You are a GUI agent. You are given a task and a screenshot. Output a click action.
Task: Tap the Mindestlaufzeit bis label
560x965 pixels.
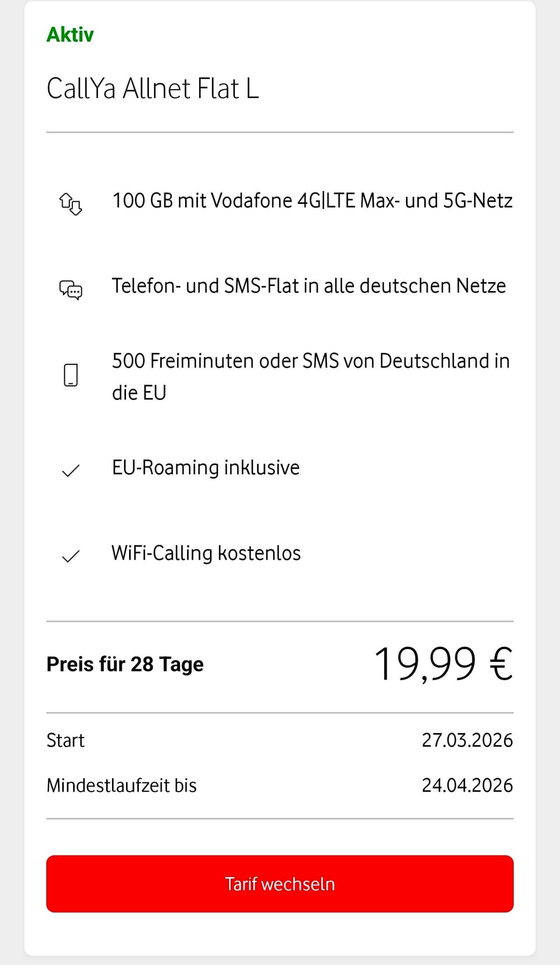(x=121, y=785)
